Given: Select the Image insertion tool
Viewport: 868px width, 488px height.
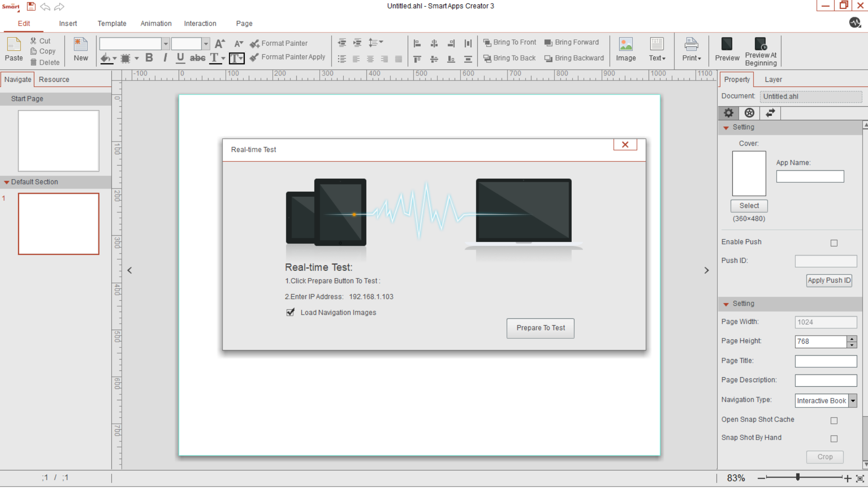Looking at the screenshot, I should coord(626,50).
